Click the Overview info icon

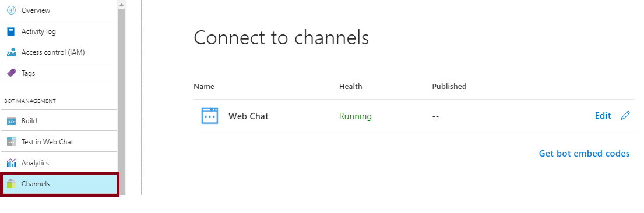12,10
